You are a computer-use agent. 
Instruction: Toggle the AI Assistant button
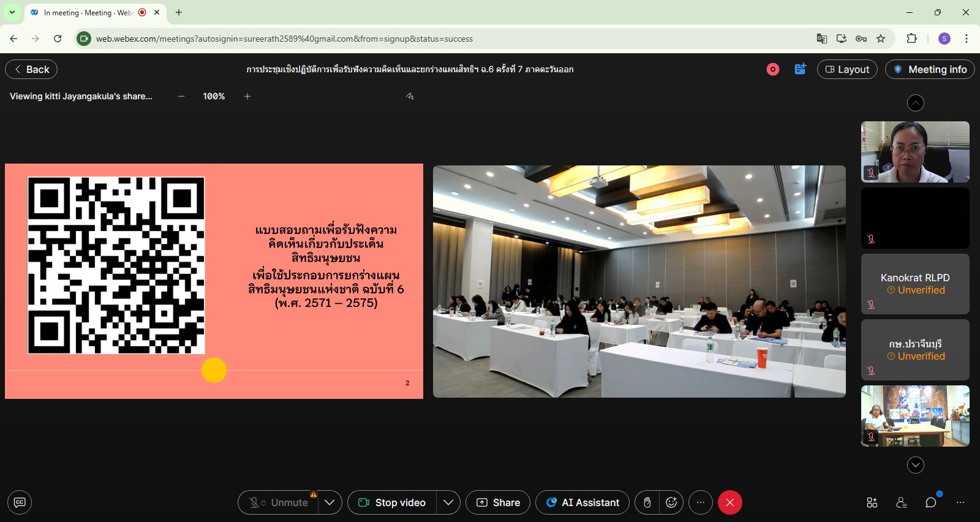(x=582, y=502)
